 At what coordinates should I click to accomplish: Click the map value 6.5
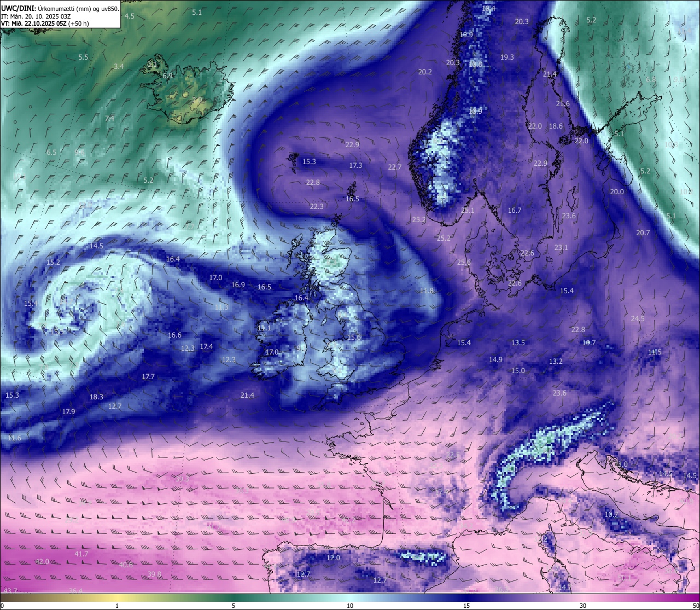tap(51, 152)
